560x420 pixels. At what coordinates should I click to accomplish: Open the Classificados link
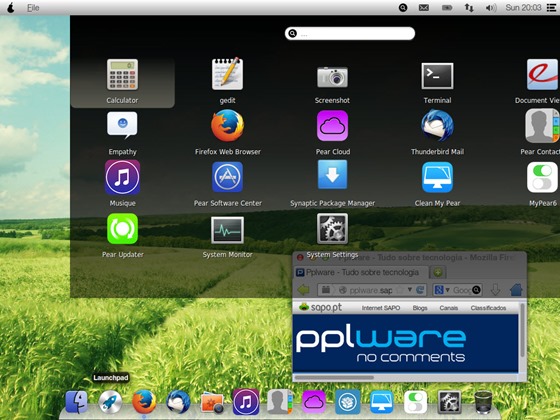point(488,308)
